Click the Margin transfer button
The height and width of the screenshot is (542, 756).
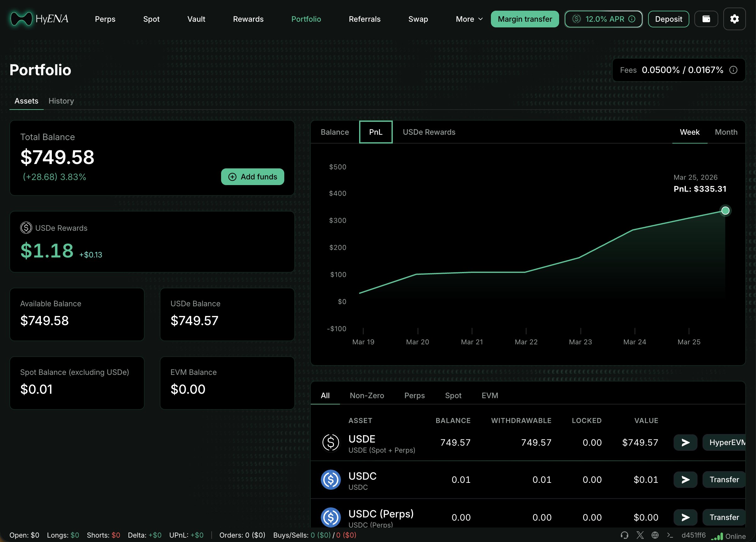click(x=524, y=19)
